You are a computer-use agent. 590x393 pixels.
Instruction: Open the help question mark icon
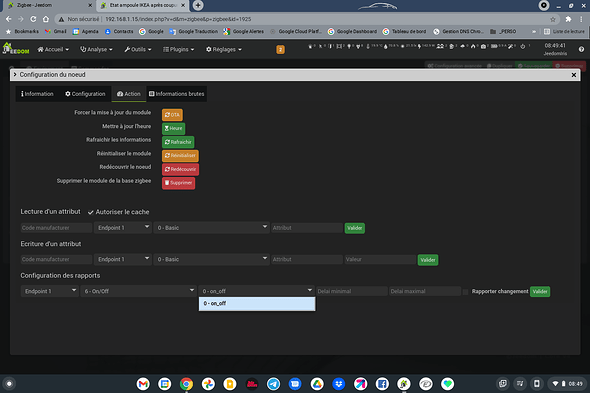click(x=581, y=49)
